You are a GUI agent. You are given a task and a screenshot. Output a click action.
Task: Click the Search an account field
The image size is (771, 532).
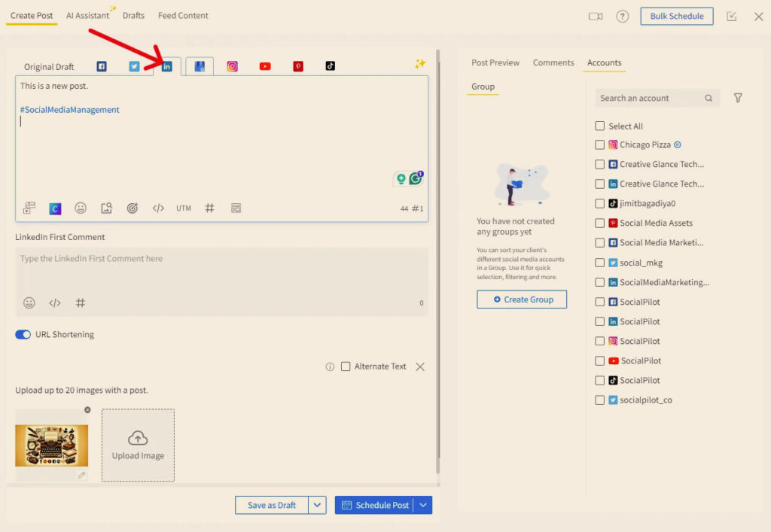point(657,99)
